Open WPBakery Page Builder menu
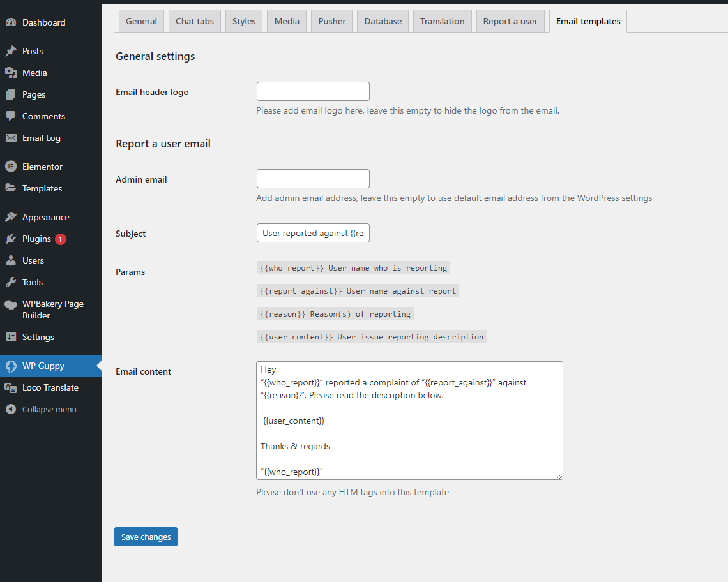Screen dimensions: 728x582 coord(52,310)
